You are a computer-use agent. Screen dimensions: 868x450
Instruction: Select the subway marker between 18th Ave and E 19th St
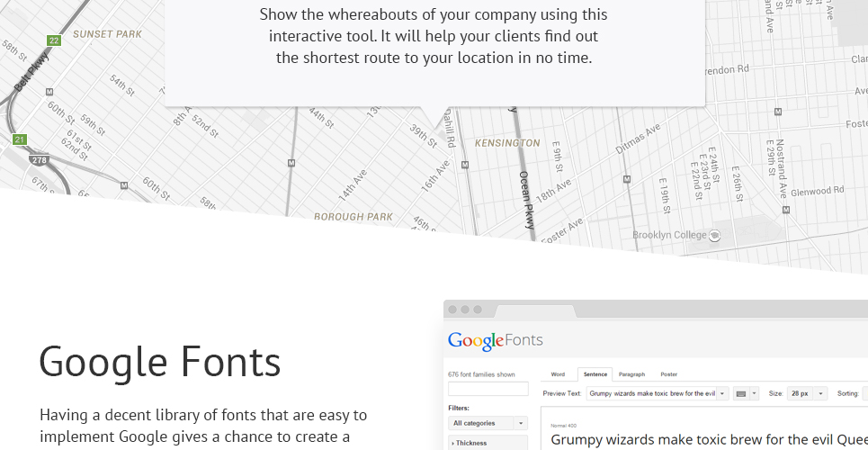pos(627,179)
